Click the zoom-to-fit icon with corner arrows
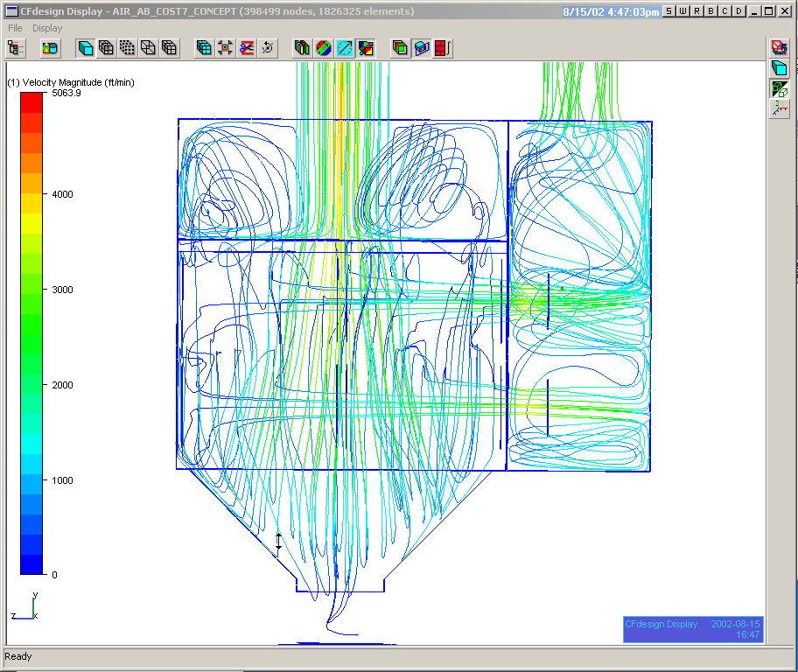 226,48
